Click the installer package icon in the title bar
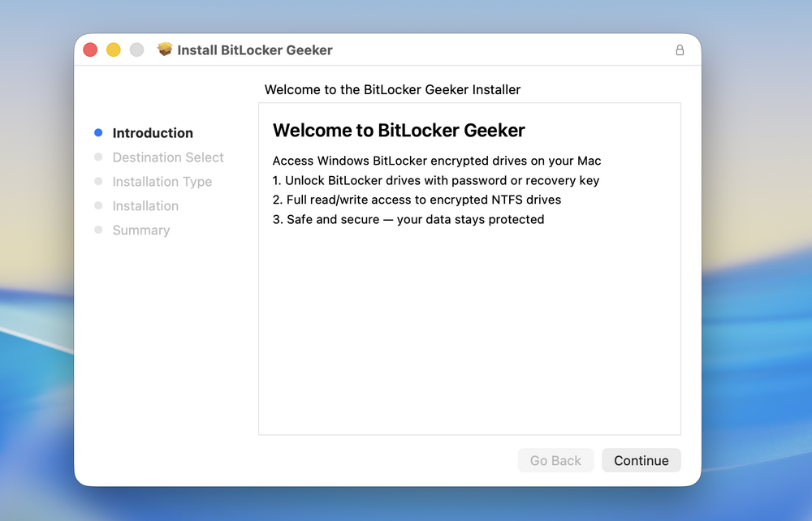The image size is (812, 521). (x=165, y=50)
